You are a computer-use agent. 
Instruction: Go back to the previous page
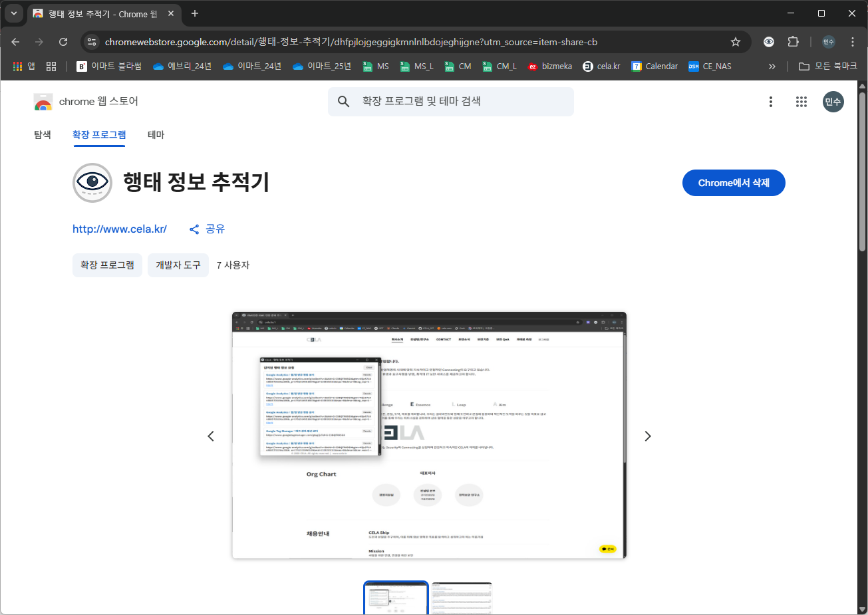[15, 42]
